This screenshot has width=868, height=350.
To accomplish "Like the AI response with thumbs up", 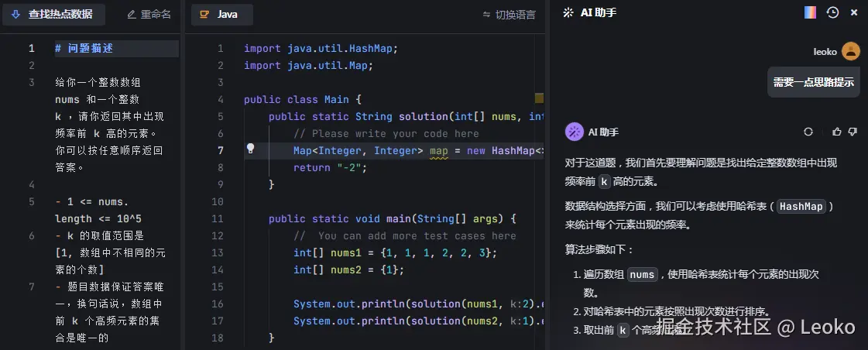I will click(x=837, y=132).
